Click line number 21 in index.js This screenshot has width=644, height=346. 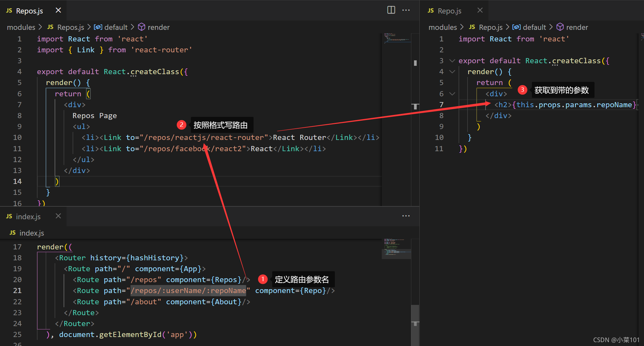17,290
